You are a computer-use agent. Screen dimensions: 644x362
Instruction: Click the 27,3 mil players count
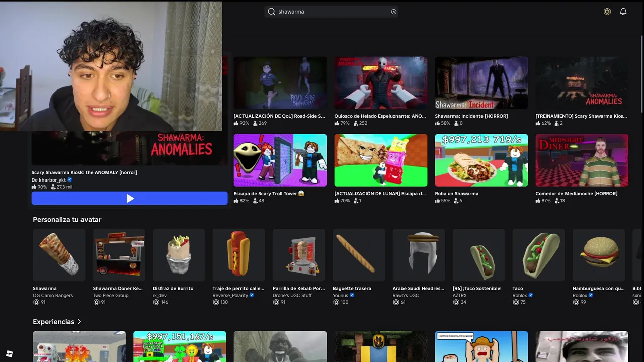click(61, 187)
